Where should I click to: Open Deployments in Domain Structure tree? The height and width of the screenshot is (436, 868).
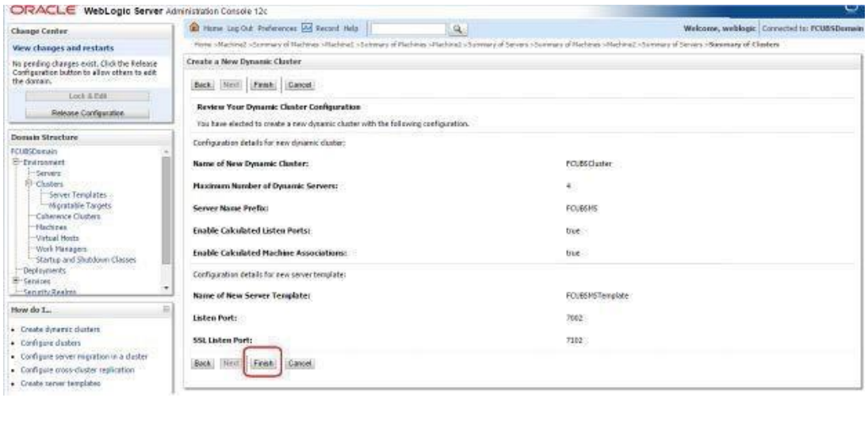click(x=44, y=270)
